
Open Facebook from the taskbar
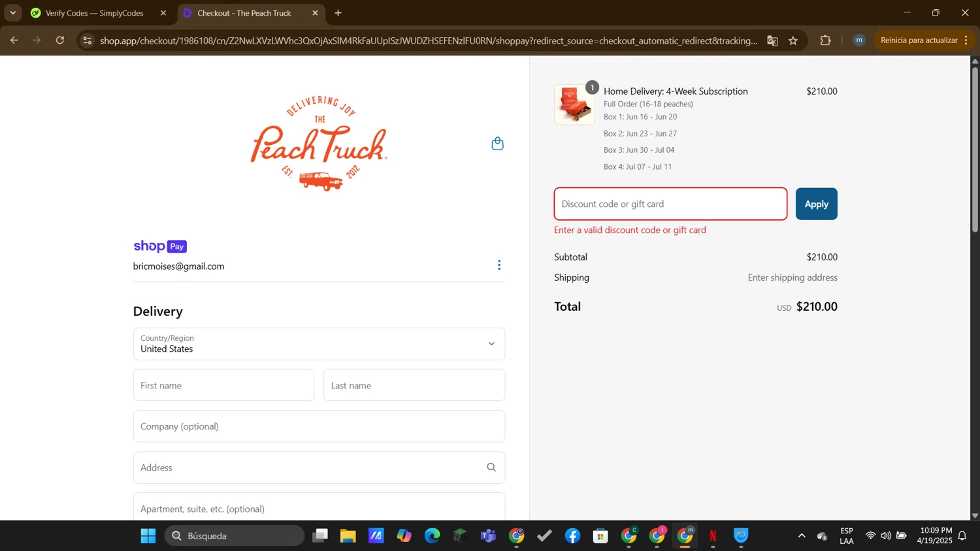click(572, 536)
